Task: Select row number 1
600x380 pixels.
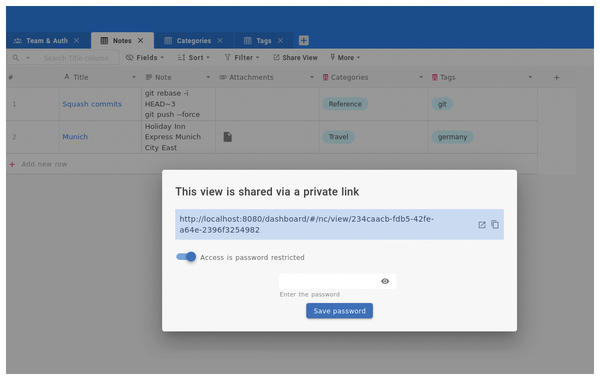Action: [14, 104]
